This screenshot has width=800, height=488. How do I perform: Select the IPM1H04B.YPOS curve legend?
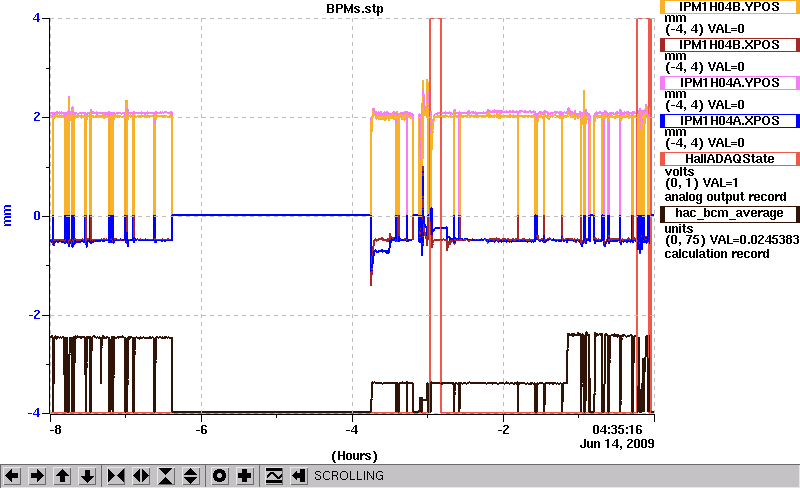click(729, 7)
